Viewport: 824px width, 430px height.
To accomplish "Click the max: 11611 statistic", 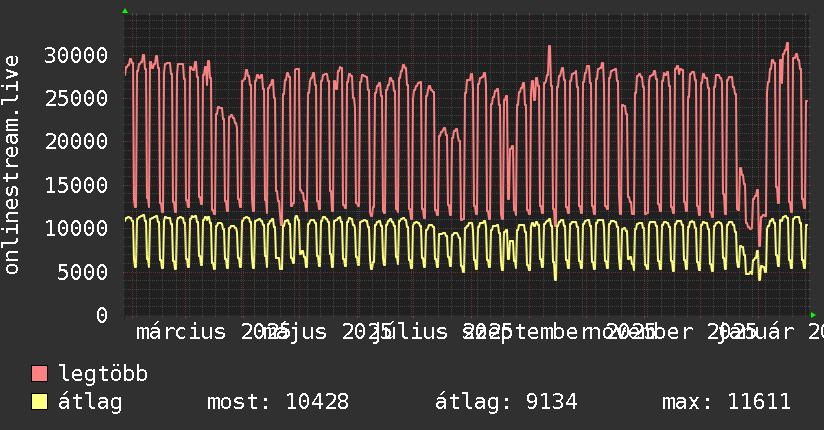I will coord(726,402).
